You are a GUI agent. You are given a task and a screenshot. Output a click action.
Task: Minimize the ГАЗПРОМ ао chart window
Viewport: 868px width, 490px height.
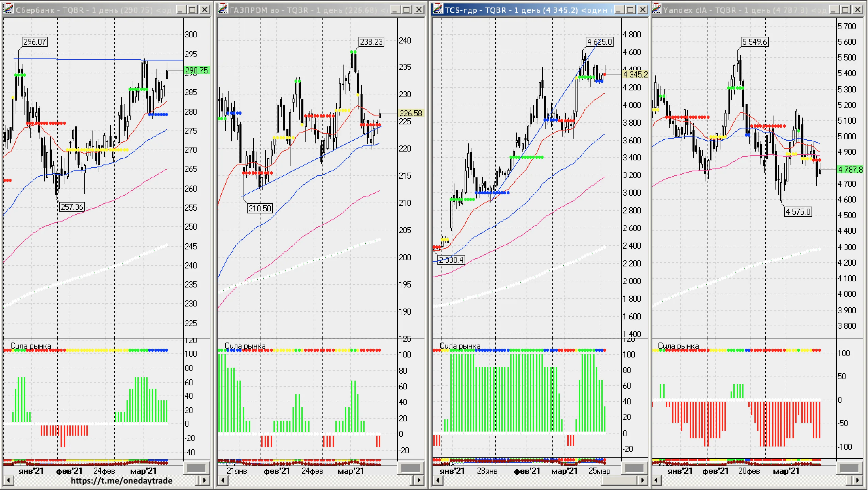[395, 10]
